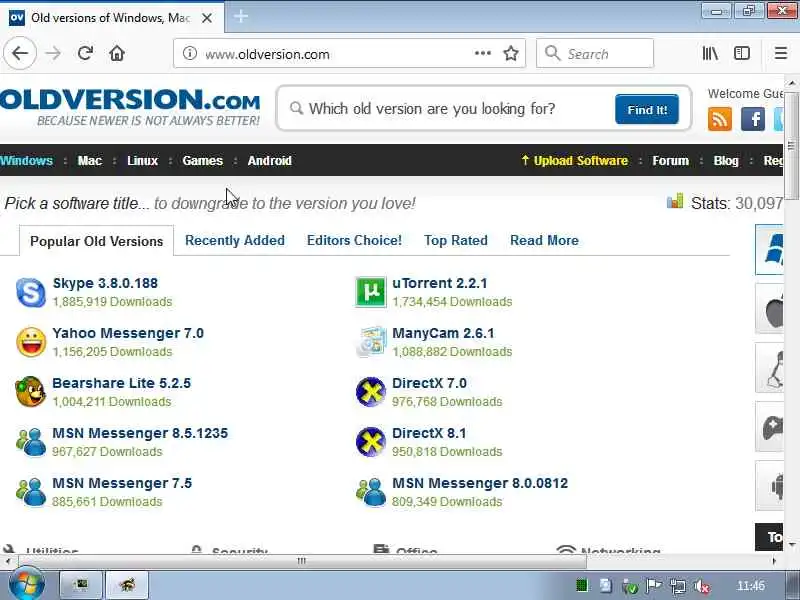Open the Firefox hamburger menu
This screenshot has height=600, width=800.
(781, 53)
